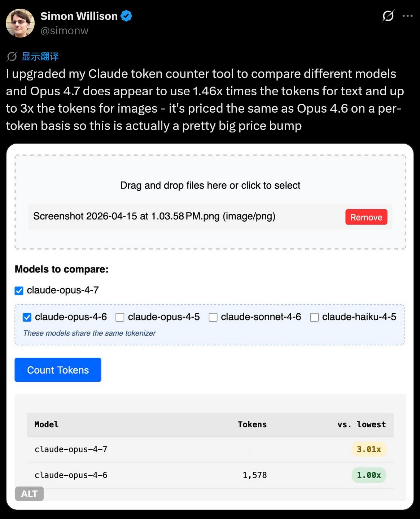The image size is (420, 519).
Task: Enable the claude-opus-4-5 checkbox
Action: tap(120, 317)
